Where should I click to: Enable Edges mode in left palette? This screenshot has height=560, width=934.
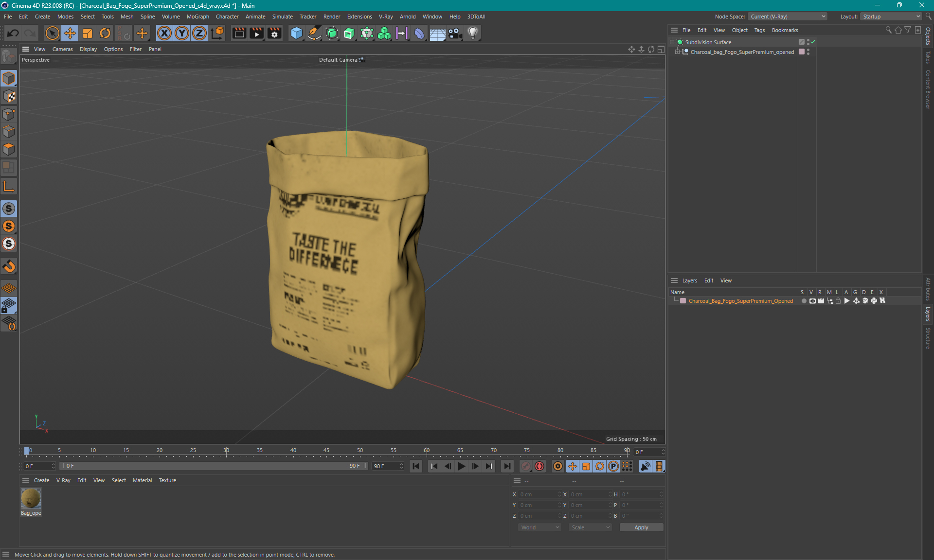pos(9,132)
